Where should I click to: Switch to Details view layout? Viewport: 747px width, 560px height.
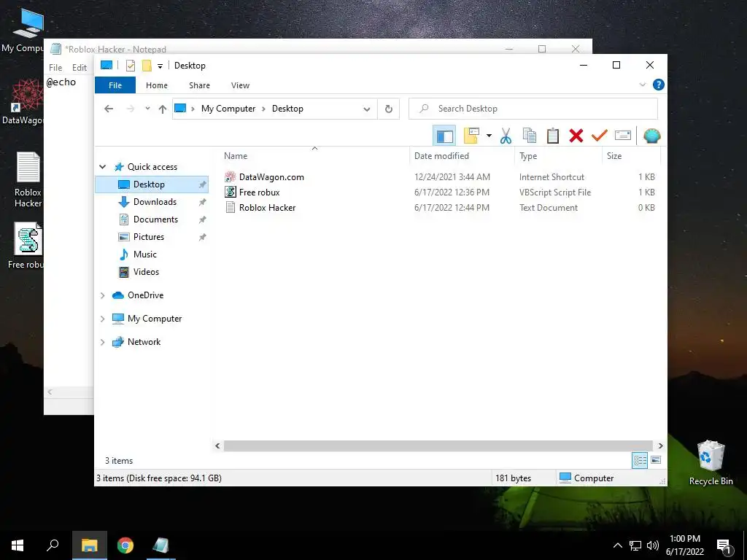pyautogui.click(x=640, y=460)
